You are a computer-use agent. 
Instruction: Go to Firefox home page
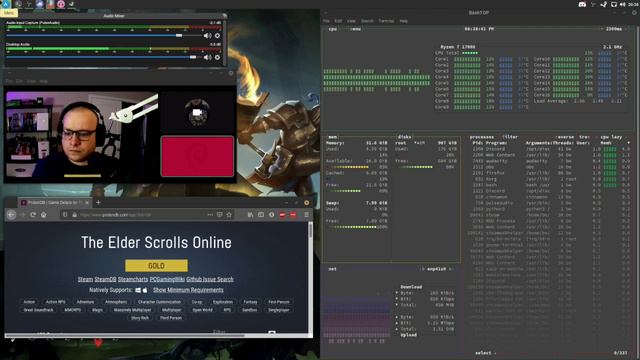point(44,215)
